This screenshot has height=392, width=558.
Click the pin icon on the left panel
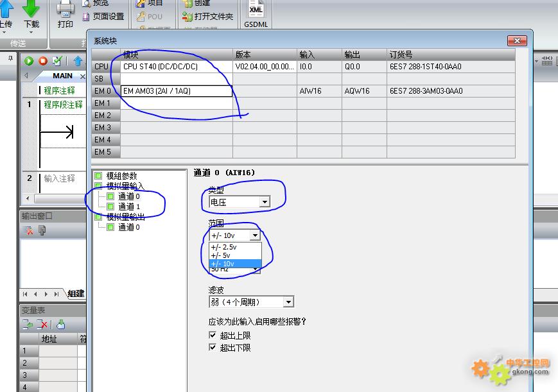point(10,58)
